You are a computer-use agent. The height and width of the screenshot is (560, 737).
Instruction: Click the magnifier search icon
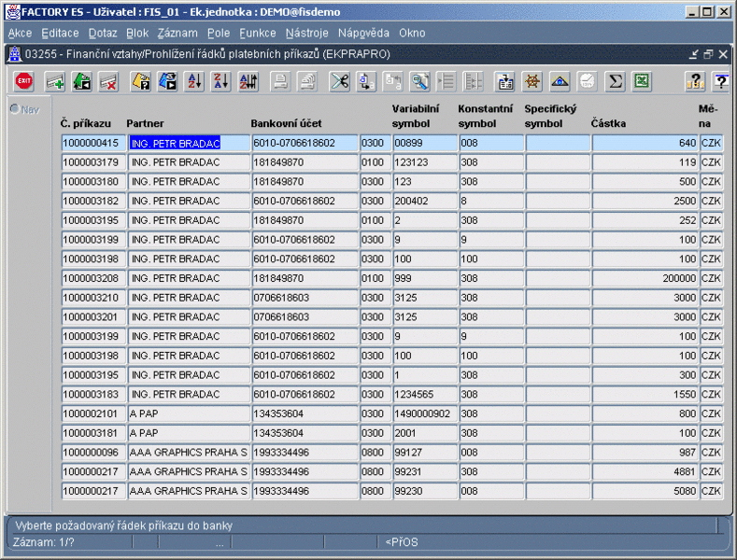pyautogui.click(x=419, y=81)
